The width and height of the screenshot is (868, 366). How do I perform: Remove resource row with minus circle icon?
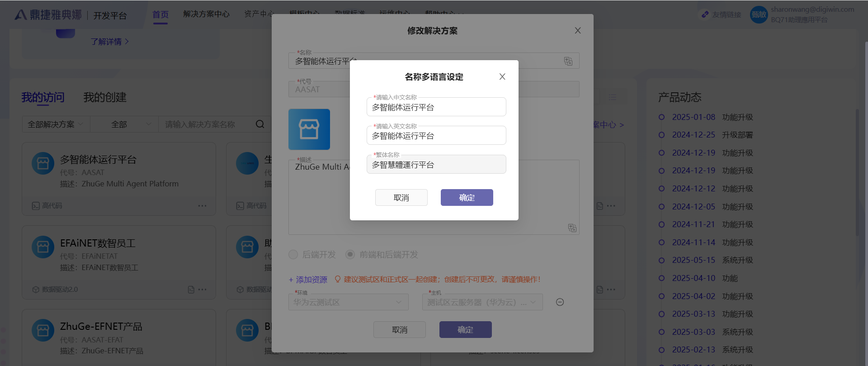(560, 302)
